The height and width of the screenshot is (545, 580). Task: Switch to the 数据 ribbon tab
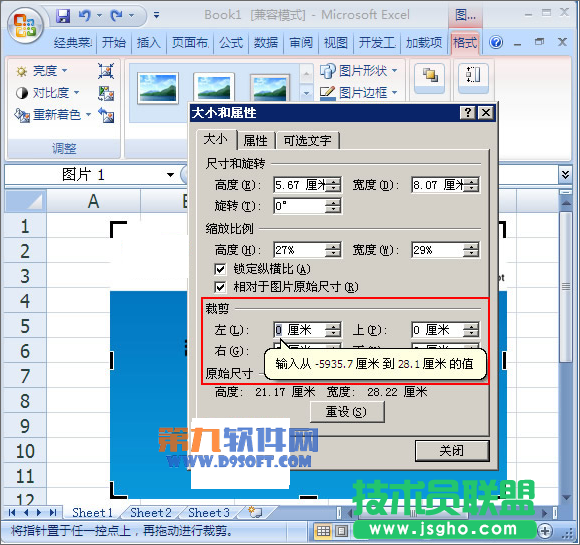pos(266,43)
